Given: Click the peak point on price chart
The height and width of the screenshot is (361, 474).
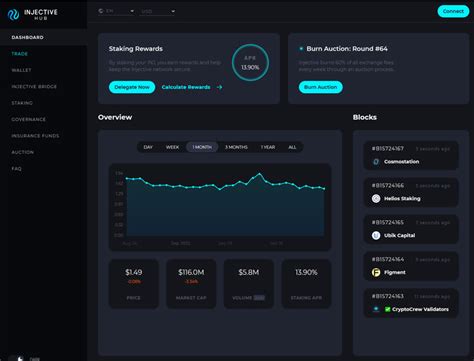Looking at the screenshot, I should click(260, 174).
